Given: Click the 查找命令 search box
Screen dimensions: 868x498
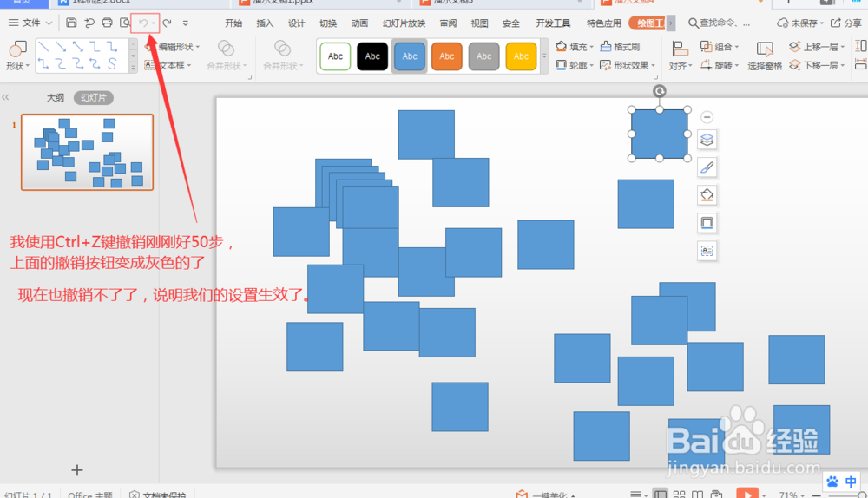Looking at the screenshot, I should (720, 23).
